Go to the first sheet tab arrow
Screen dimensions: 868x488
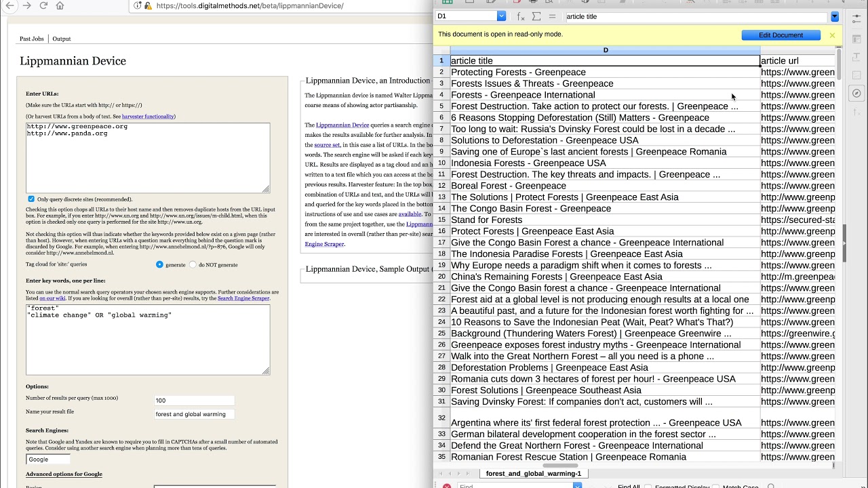(439, 473)
